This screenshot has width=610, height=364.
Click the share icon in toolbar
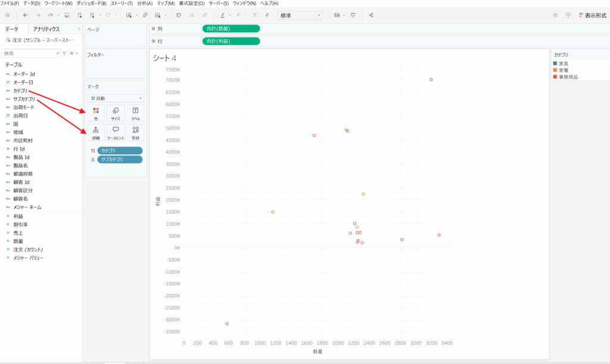click(371, 15)
